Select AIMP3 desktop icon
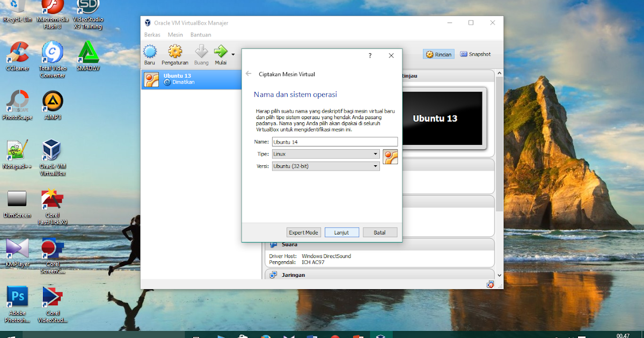644x338 pixels. point(53,106)
